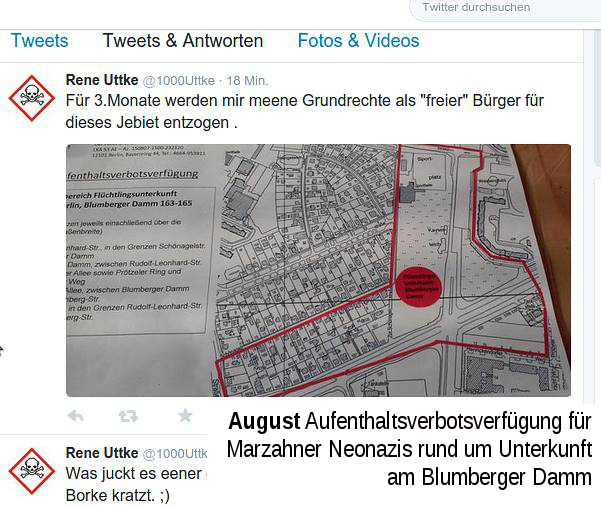
Task: Click the first tweet text about Grundrechte
Action: pos(305,112)
